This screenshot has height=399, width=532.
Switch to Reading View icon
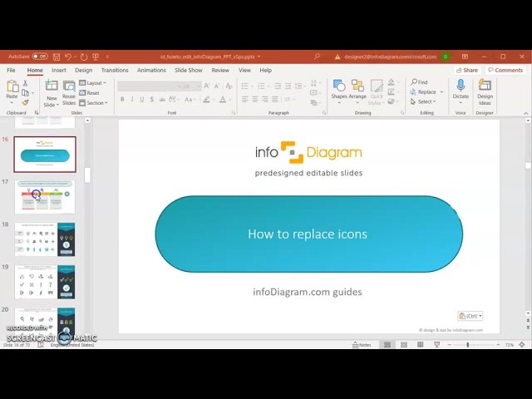tap(420, 345)
